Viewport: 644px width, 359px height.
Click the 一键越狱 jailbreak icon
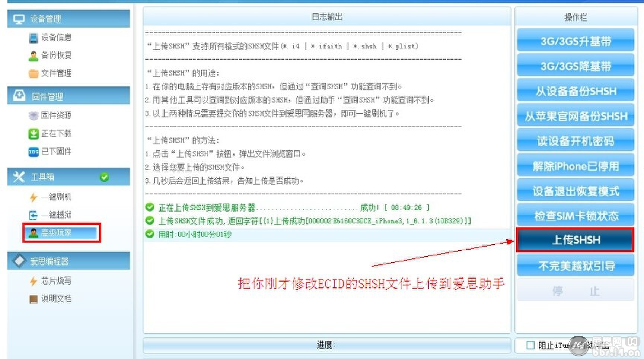click(34, 215)
